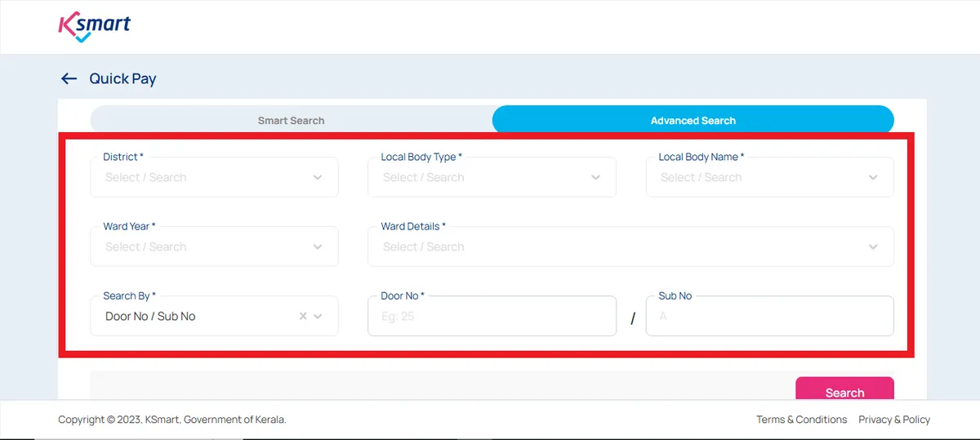Click the chevron arrow in Local Body Type

coord(595,178)
